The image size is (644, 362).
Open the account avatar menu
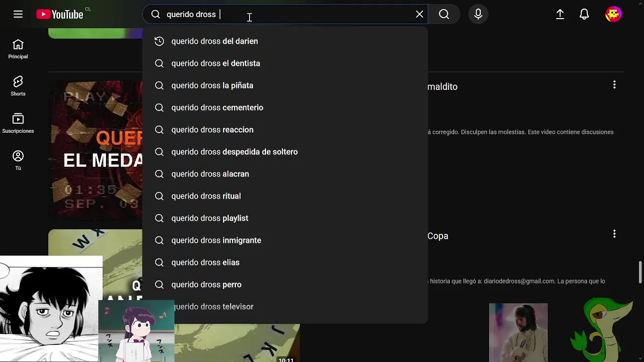(613, 14)
